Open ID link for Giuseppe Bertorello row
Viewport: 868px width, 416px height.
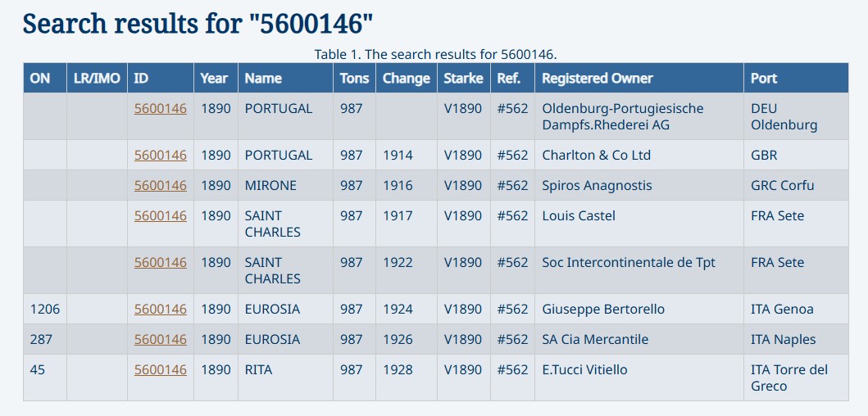point(161,310)
